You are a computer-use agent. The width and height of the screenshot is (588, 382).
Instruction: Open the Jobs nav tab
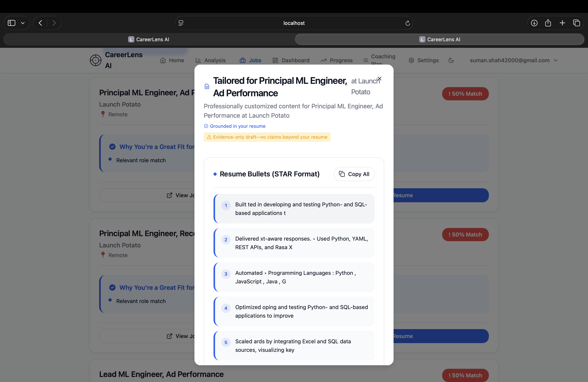click(x=250, y=60)
